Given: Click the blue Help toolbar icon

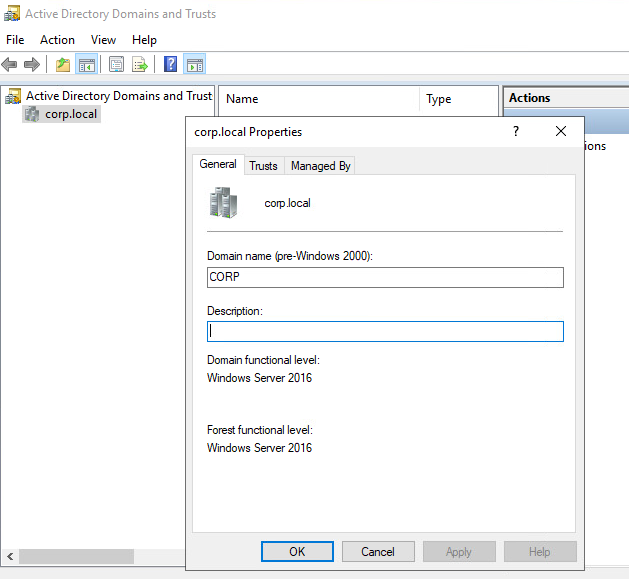Looking at the screenshot, I should pyautogui.click(x=170, y=65).
